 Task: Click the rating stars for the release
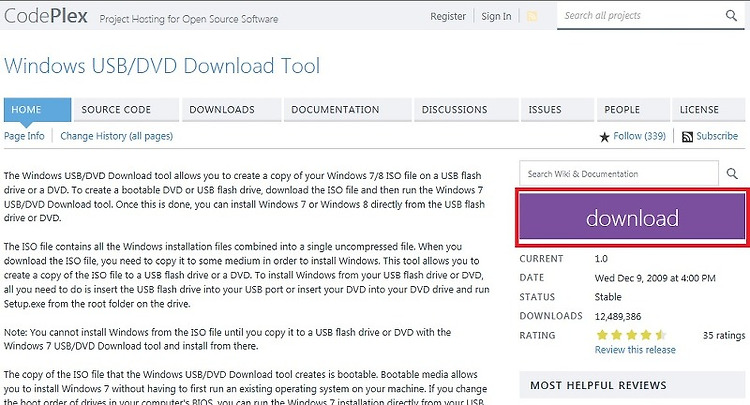tap(631, 335)
